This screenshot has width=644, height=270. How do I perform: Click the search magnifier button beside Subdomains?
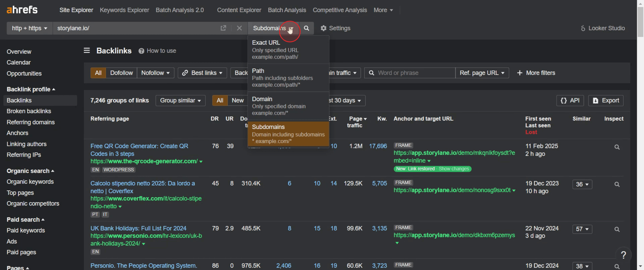click(306, 28)
